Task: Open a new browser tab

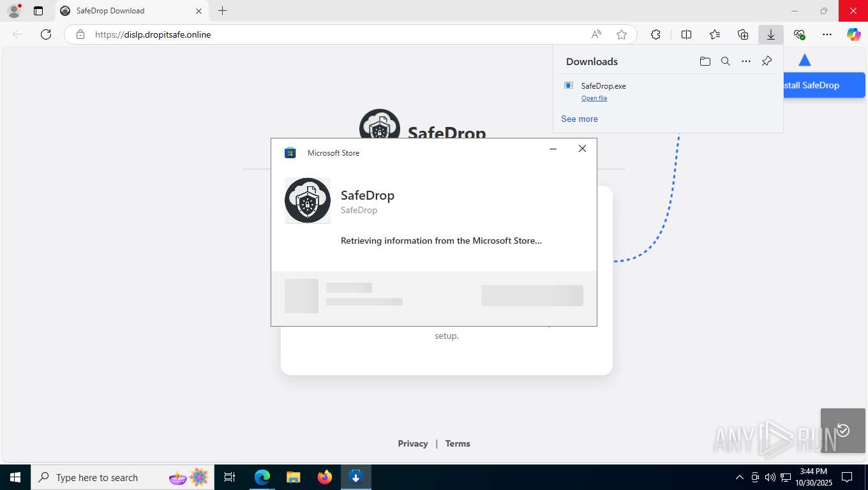Action: (x=222, y=11)
